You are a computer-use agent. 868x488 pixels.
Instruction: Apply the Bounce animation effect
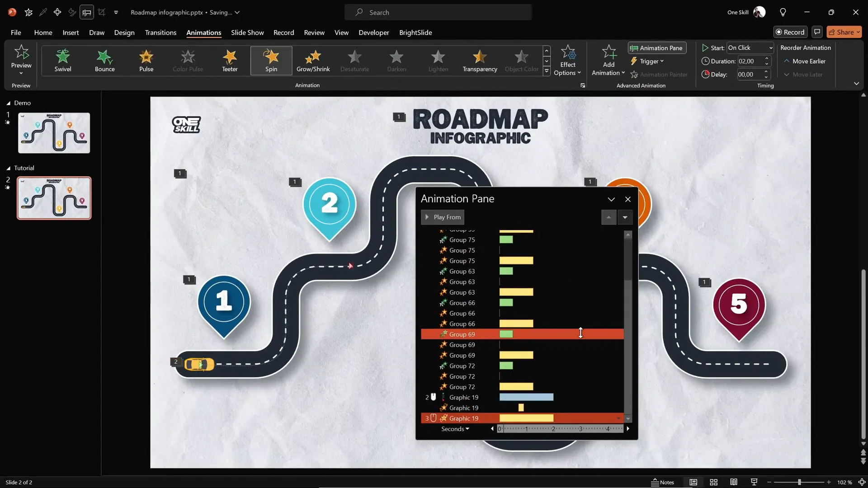pyautogui.click(x=104, y=61)
